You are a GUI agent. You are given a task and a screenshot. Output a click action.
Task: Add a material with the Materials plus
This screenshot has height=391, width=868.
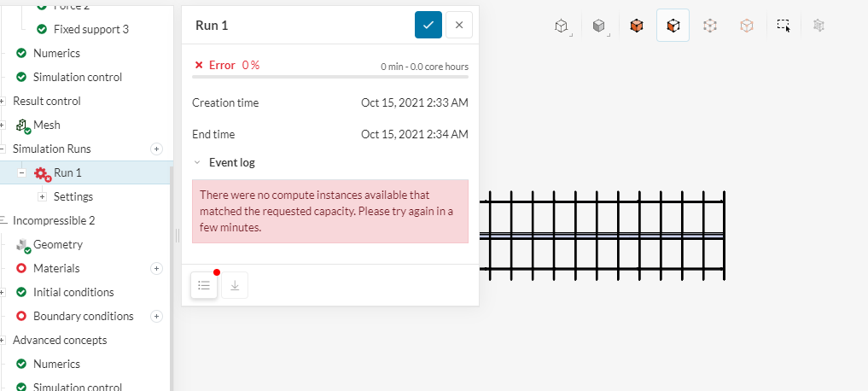point(156,268)
